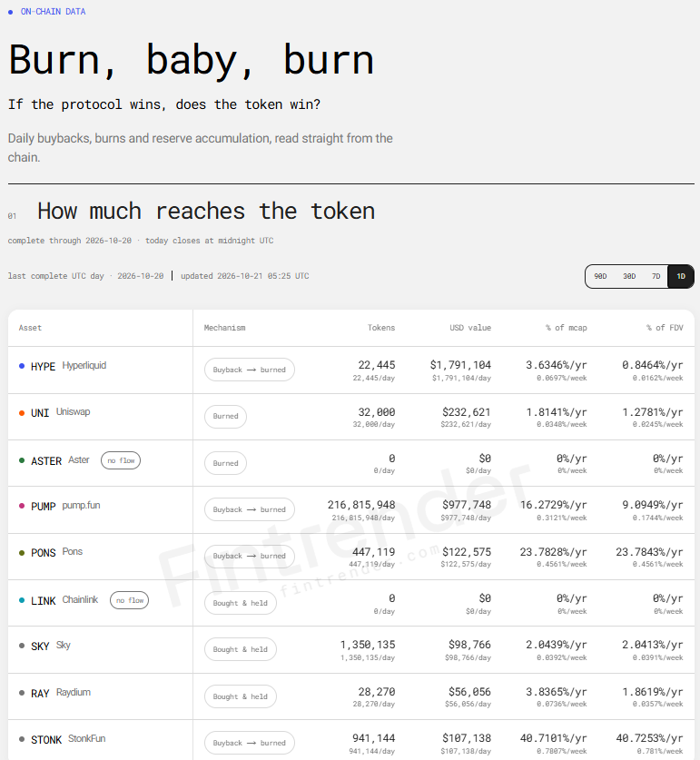Image resolution: width=700 pixels, height=760 pixels.
Task: Open the STONK StonkFun asset
Action: tap(68, 739)
